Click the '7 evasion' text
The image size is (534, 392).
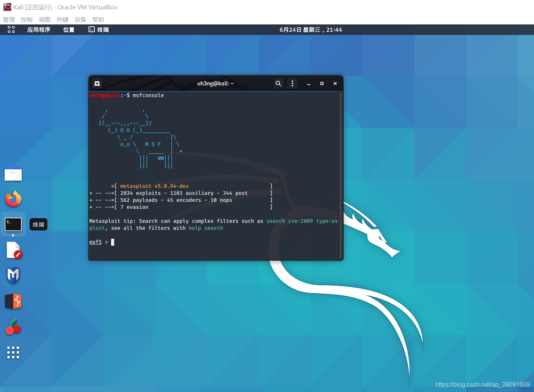coord(134,207)
